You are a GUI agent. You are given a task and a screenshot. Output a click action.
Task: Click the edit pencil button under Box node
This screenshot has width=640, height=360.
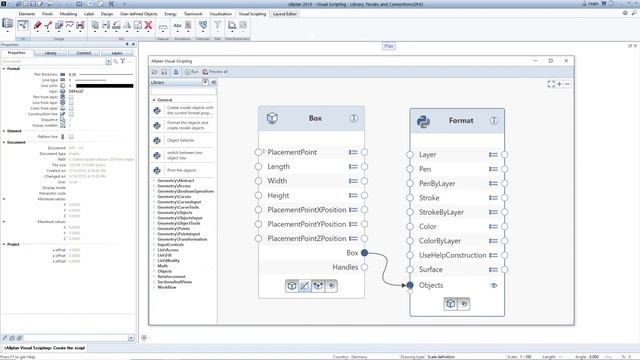pos(305,286)
